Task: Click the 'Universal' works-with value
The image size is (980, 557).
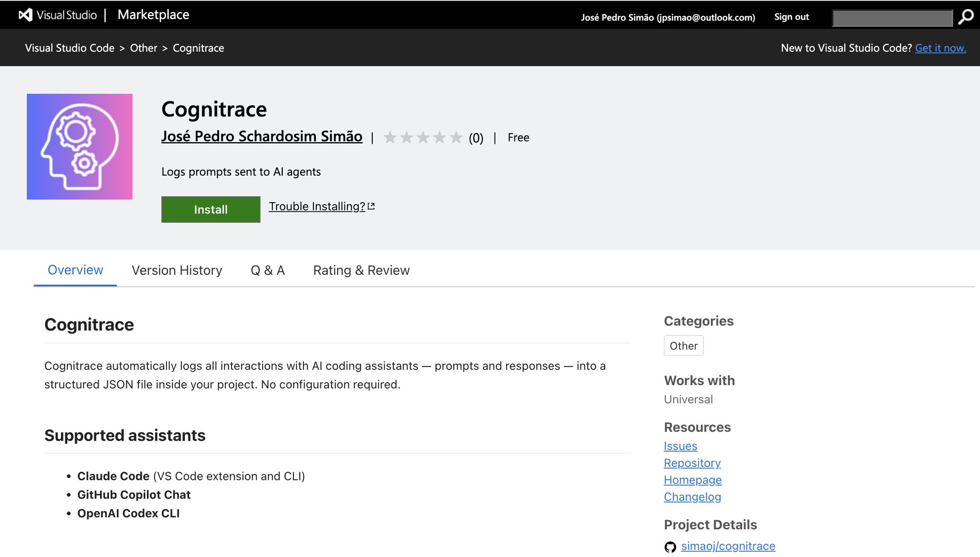Action: pos(688,399)
